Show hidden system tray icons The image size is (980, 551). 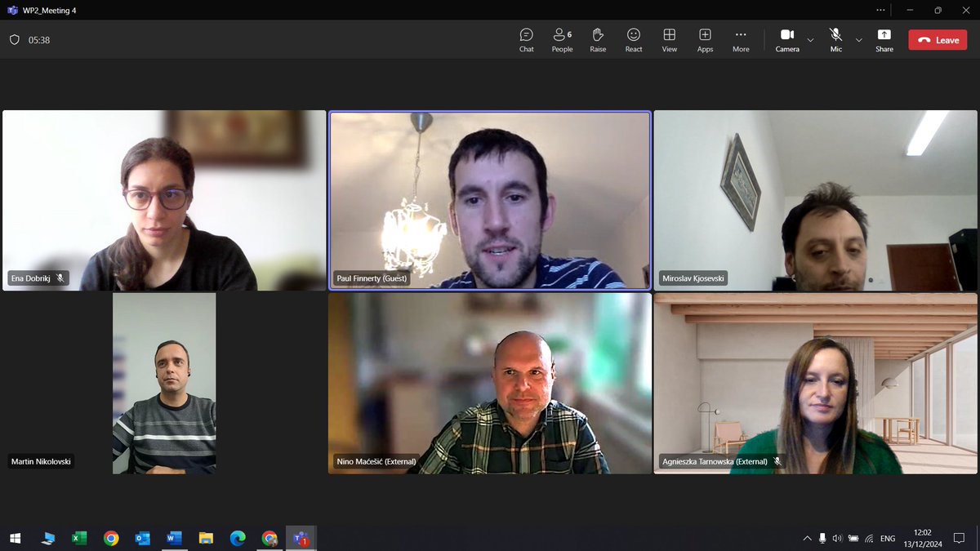(x=808, y=539)
